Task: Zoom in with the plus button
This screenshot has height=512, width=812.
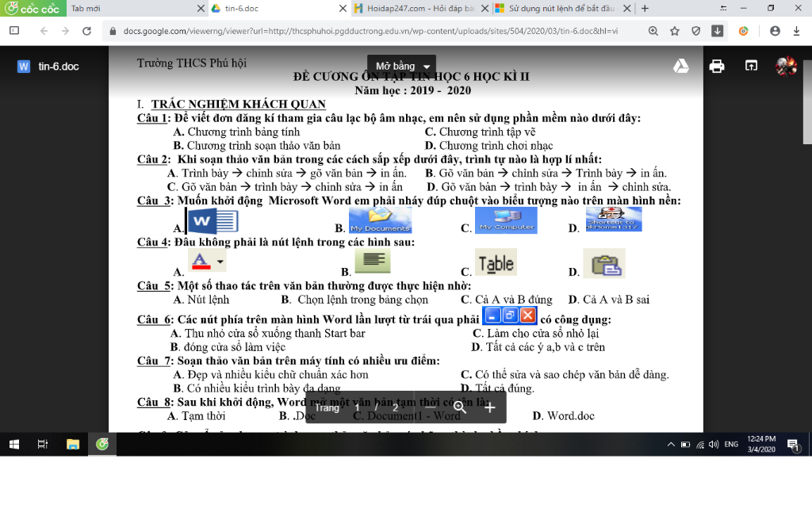Action: (x=490, y=408)
